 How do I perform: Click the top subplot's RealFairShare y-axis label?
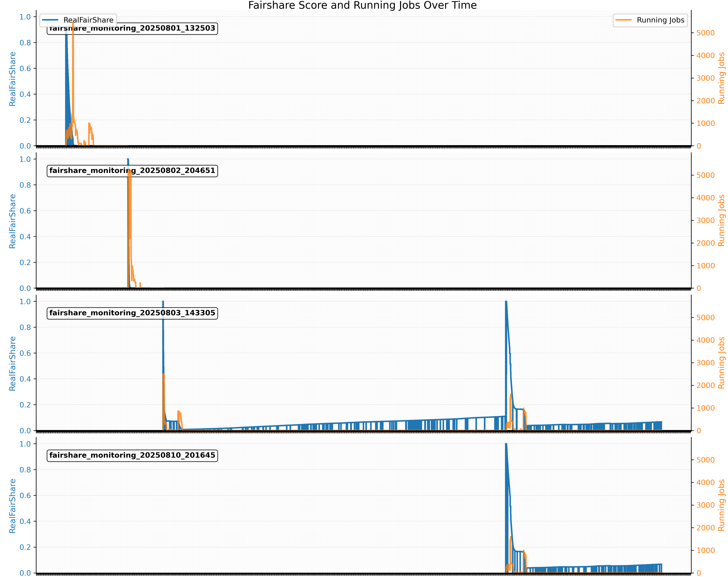(13, 79)
